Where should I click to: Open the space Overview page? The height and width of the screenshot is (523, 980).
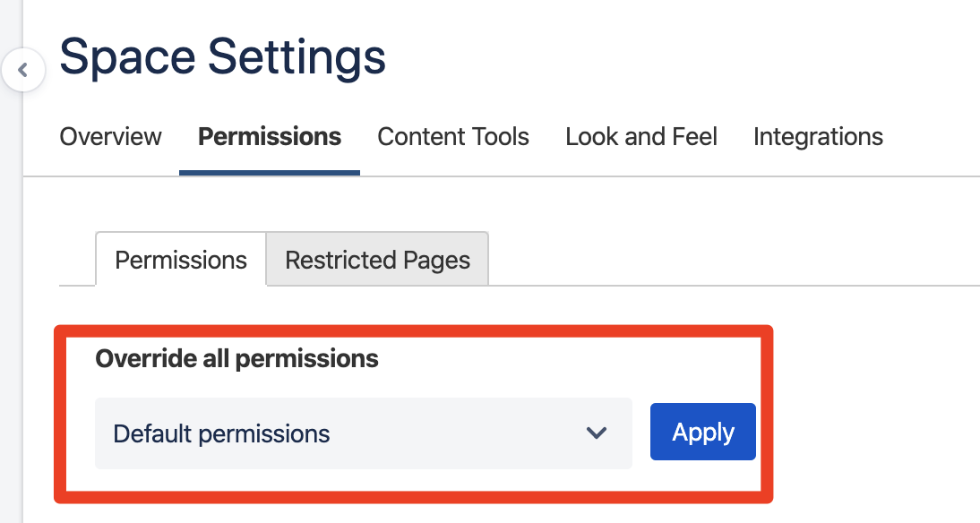pos(109,136)
